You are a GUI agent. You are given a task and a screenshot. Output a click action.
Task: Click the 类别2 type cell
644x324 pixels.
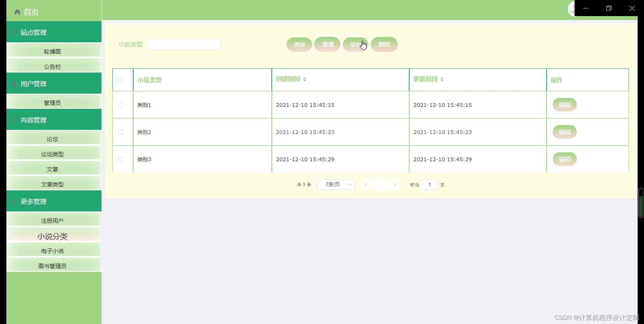coord(202,132)
